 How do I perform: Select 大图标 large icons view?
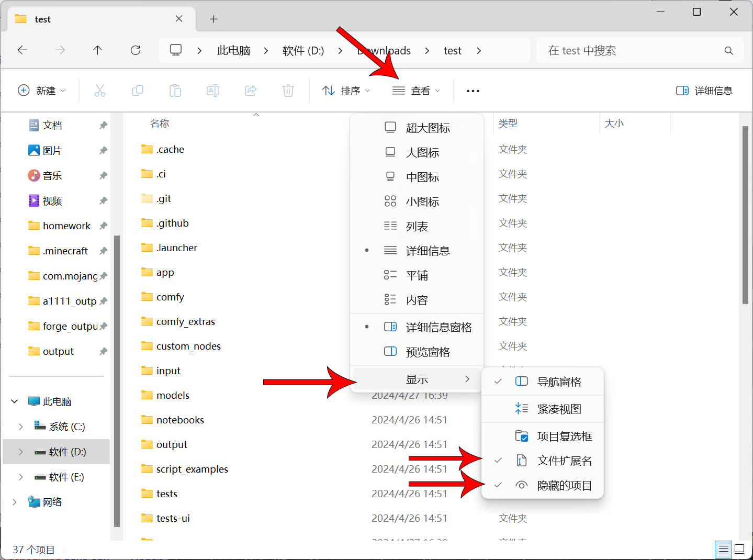422,153
